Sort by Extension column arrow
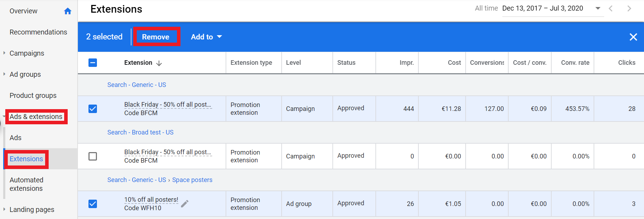The image size is (644, 219). click(x=159, y=63)
